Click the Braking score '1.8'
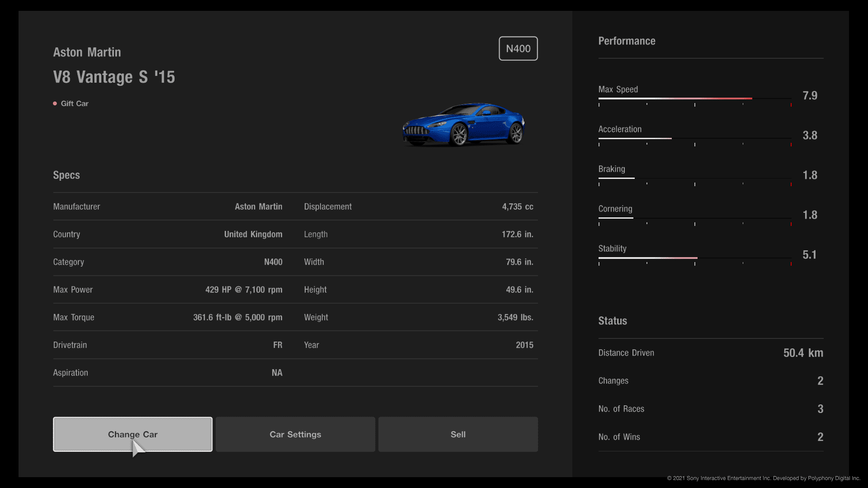The height and width of the screenshot is (488, 868). point(810,175)
